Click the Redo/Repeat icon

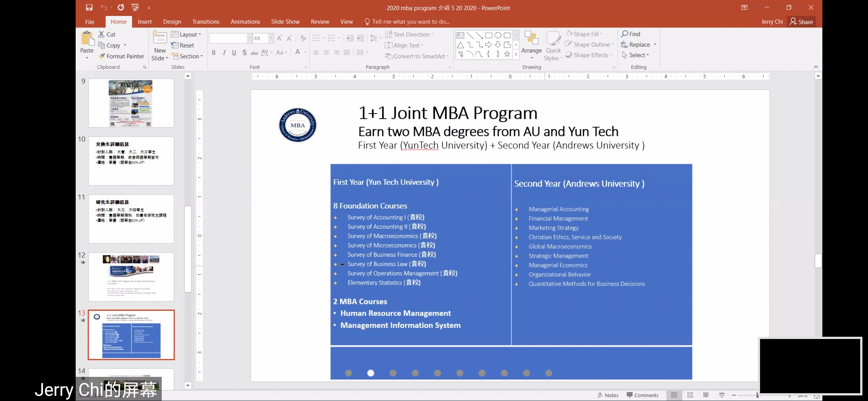pyautogui.click(x=121, y=7)
